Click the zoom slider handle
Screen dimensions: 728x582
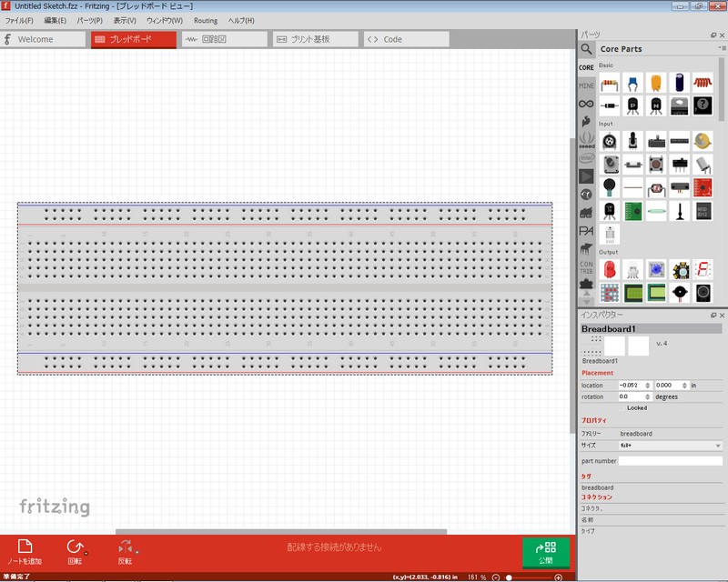tap(509, 577)
